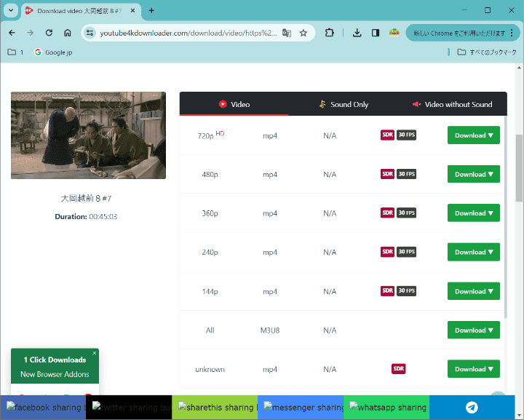Click the browser reload page icon
The height and width of the screenshot is (420, 524).
[x=49, y=33]
